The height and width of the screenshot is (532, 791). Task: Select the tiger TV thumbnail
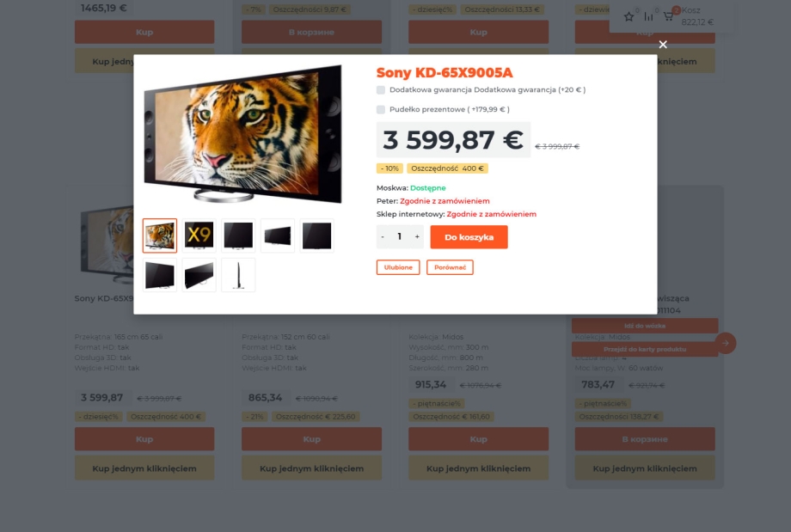[160, 235]
